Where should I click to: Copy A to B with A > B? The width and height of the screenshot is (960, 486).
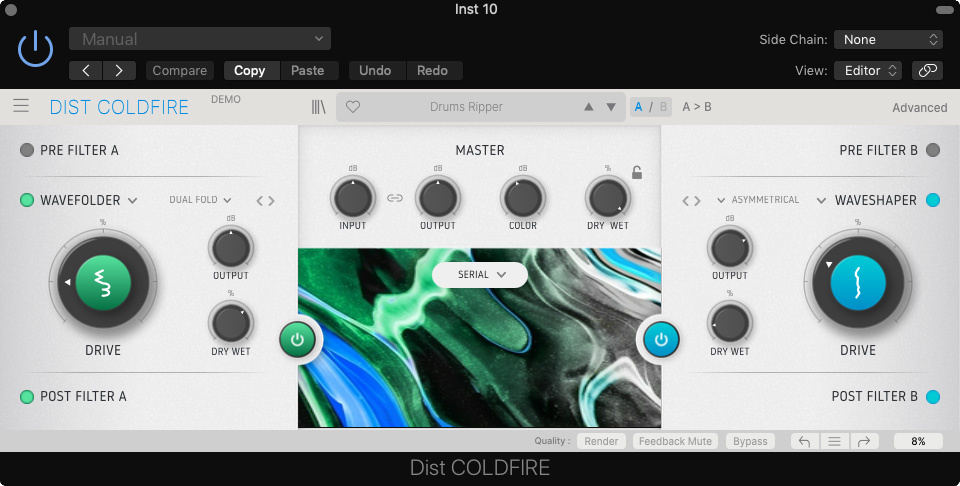[697, 107]
